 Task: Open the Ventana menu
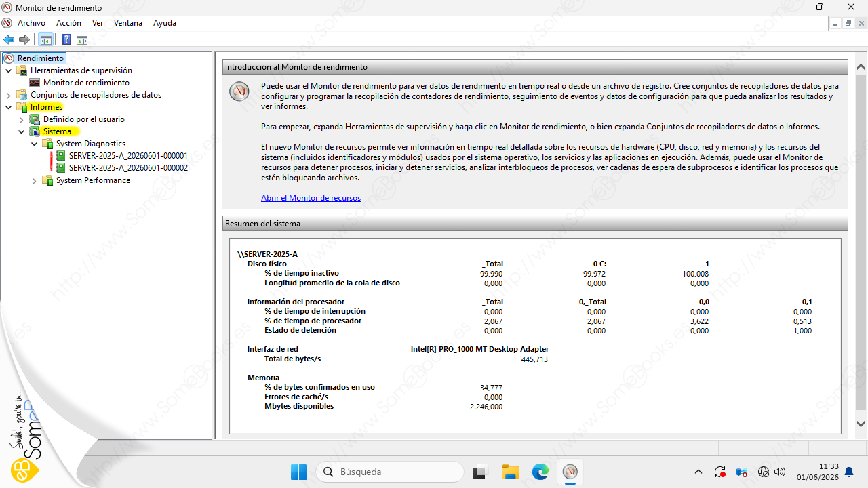click(x=128, y=23)
